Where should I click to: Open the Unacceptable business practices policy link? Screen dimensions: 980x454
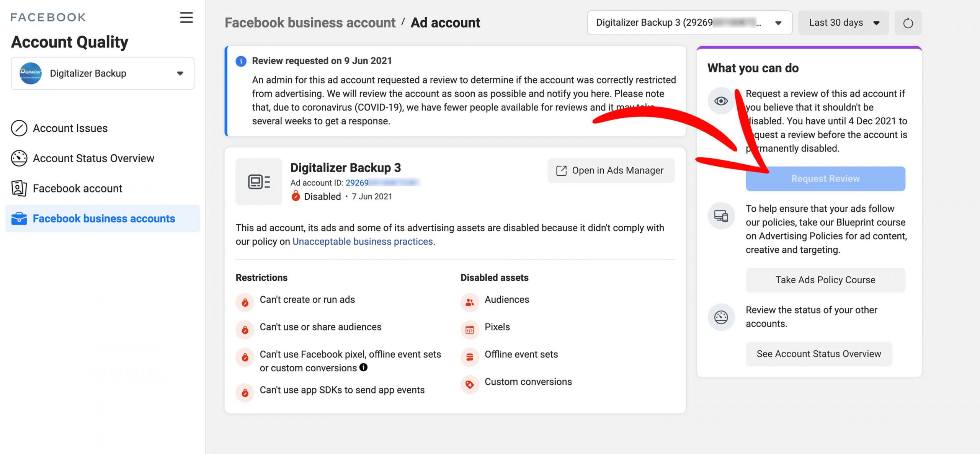362,242
